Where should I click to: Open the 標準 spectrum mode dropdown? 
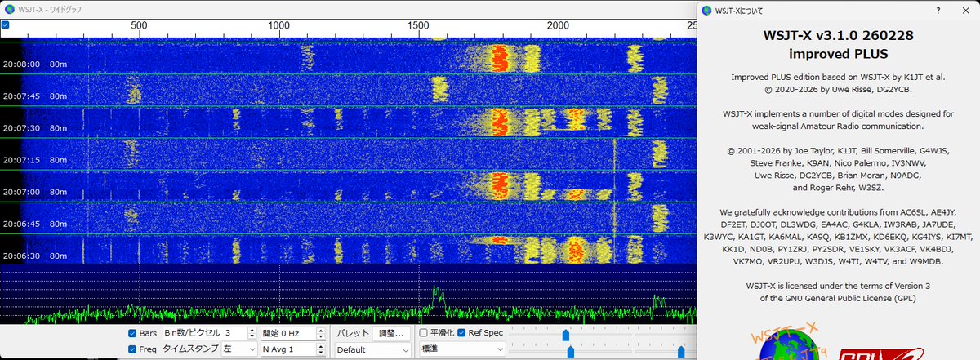461,349
